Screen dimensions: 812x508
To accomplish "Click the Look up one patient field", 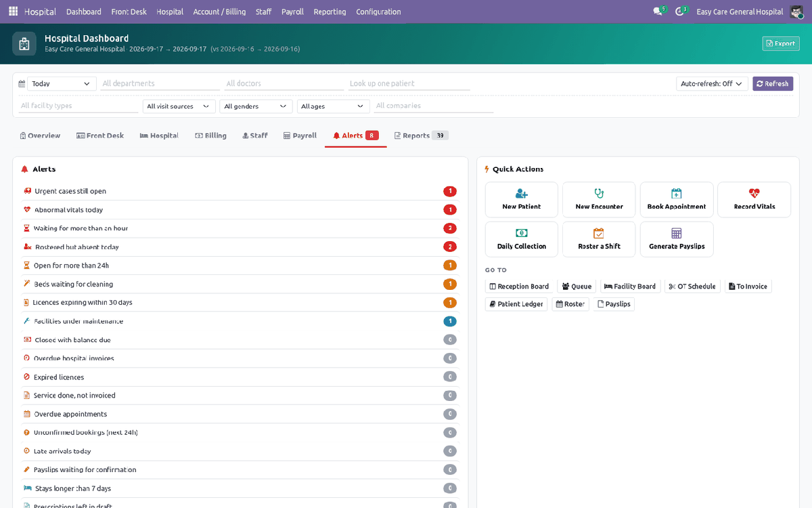I will tap(409, 84).
